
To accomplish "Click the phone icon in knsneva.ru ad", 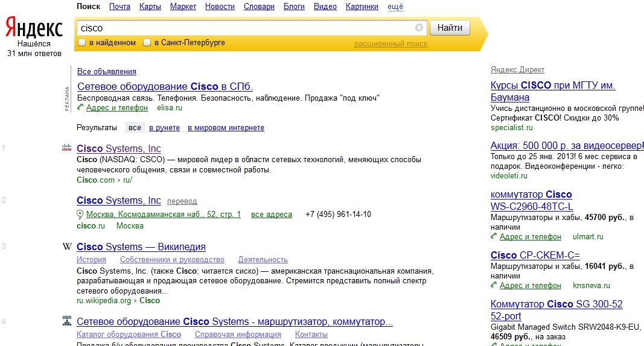I will 494,285.
